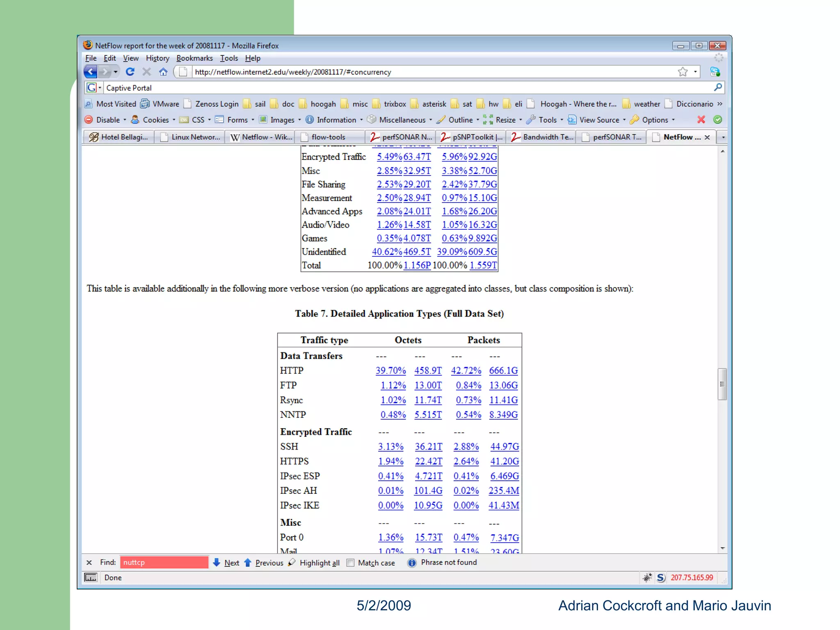Click the Disable toolbar icon
Screen dimensions: 840x630
click(89, 120)
